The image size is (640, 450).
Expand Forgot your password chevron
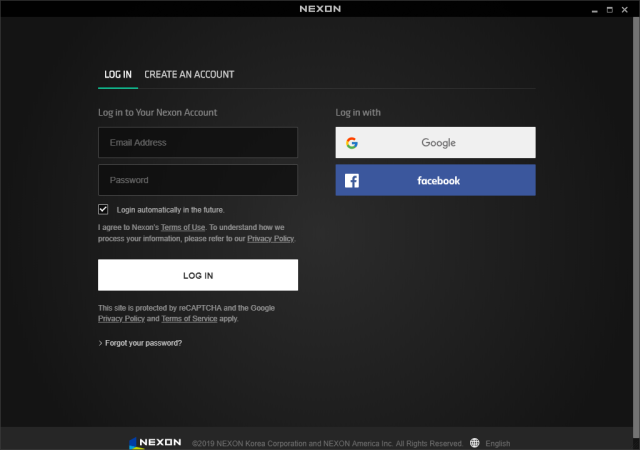[101, 343]
